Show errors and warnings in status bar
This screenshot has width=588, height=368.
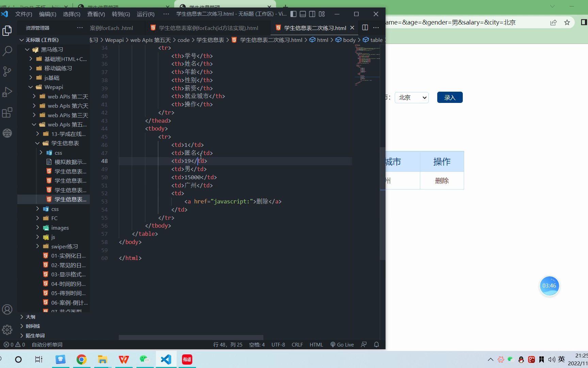(x=14, y=344)
